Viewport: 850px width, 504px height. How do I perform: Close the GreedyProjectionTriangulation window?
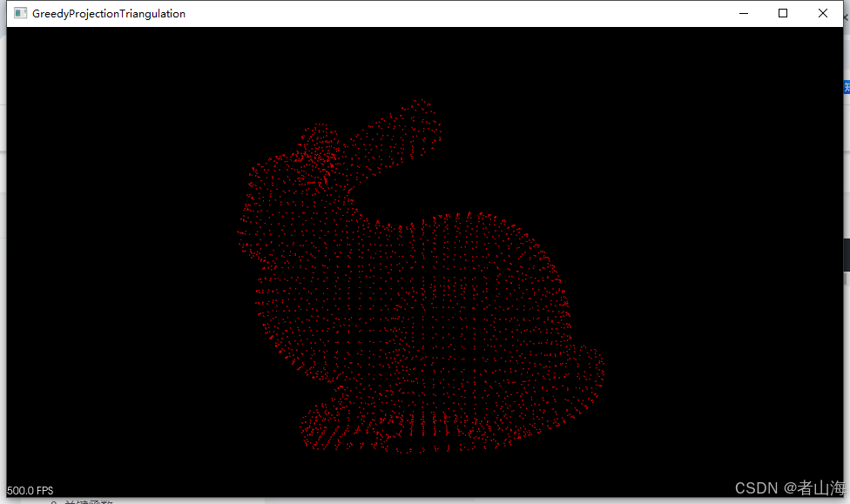point(823,13)
